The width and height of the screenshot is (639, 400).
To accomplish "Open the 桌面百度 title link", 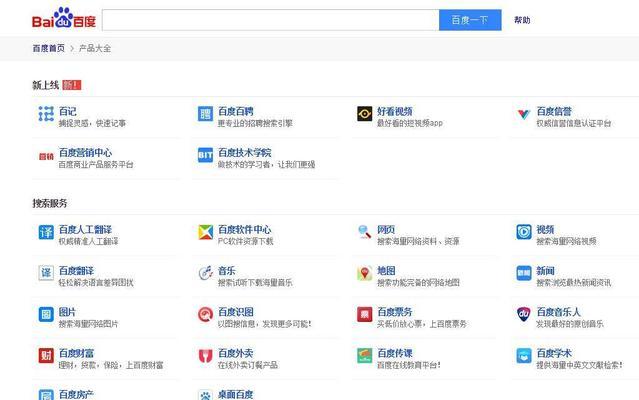I will [236, 394].
